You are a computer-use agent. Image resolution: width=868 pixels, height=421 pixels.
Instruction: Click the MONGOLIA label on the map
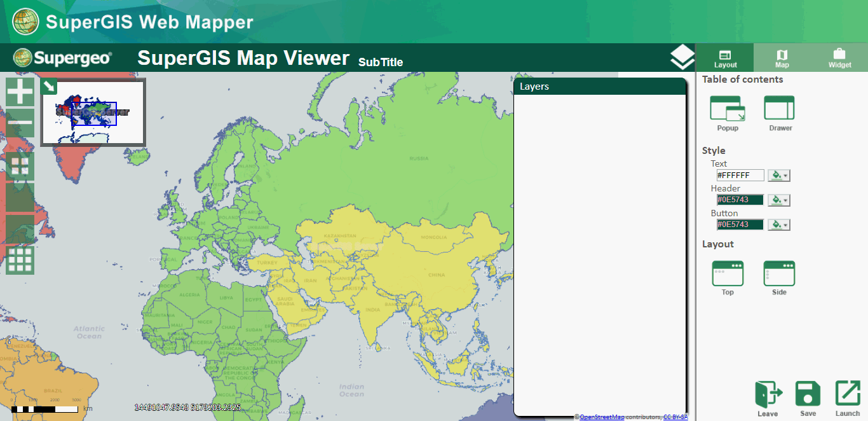(434, 237)
